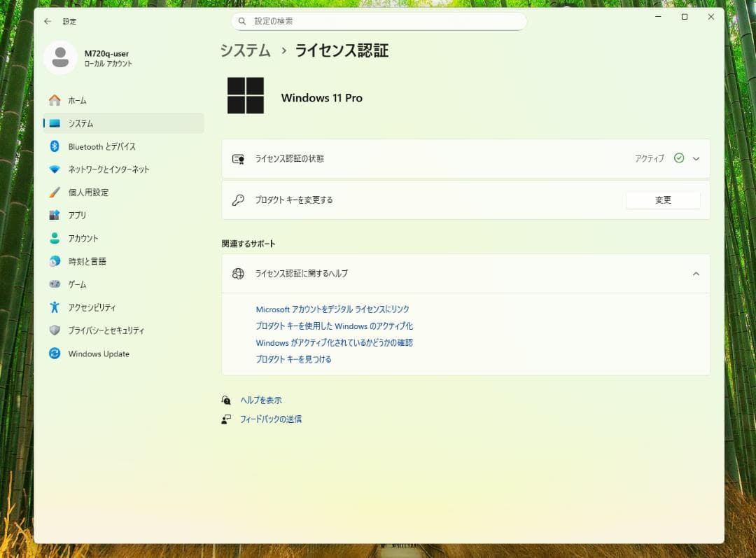756x558 pixels.
Task: Click the プライバシーとセキュリティ shield icon
Action: 54,330
